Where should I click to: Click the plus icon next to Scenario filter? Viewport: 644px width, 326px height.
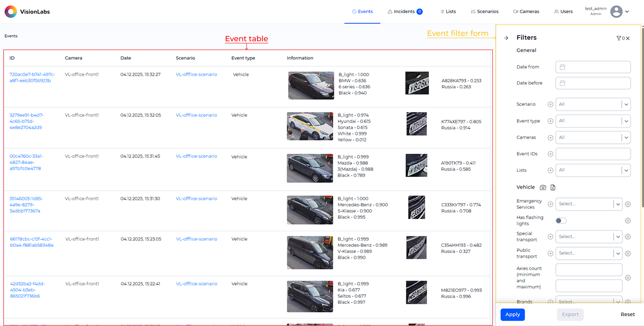click(550, 104)
